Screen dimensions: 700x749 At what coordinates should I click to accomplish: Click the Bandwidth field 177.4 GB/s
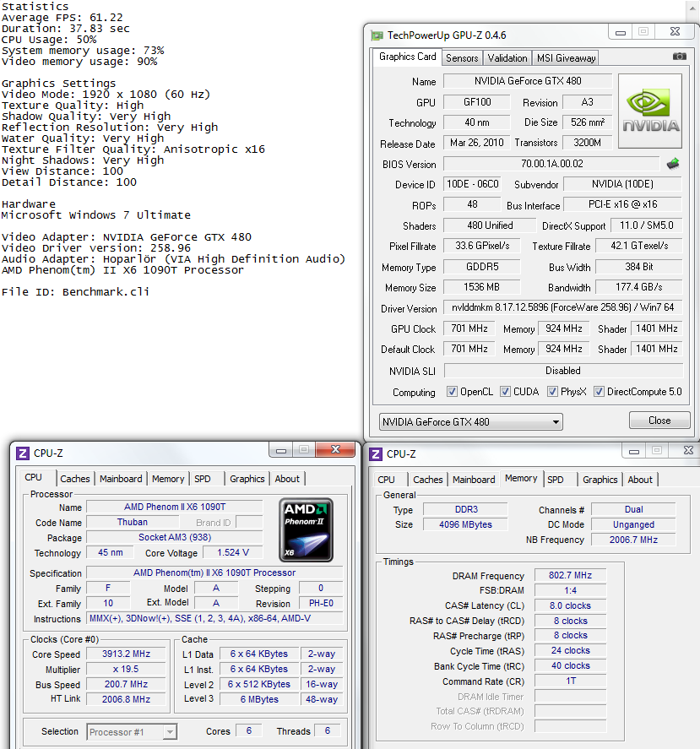pos(639,287)
